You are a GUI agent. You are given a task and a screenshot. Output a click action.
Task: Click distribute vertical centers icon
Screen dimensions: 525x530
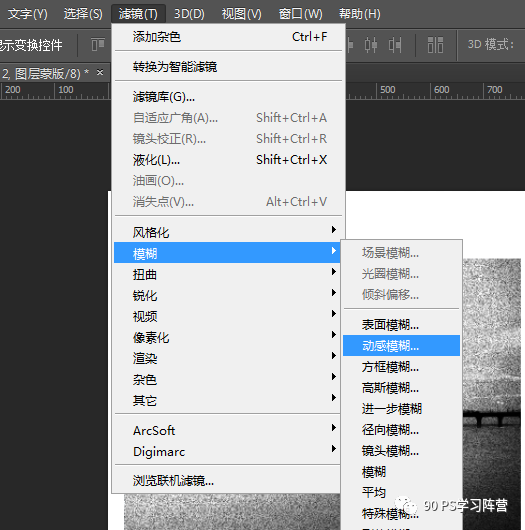(x=371, y=45)
